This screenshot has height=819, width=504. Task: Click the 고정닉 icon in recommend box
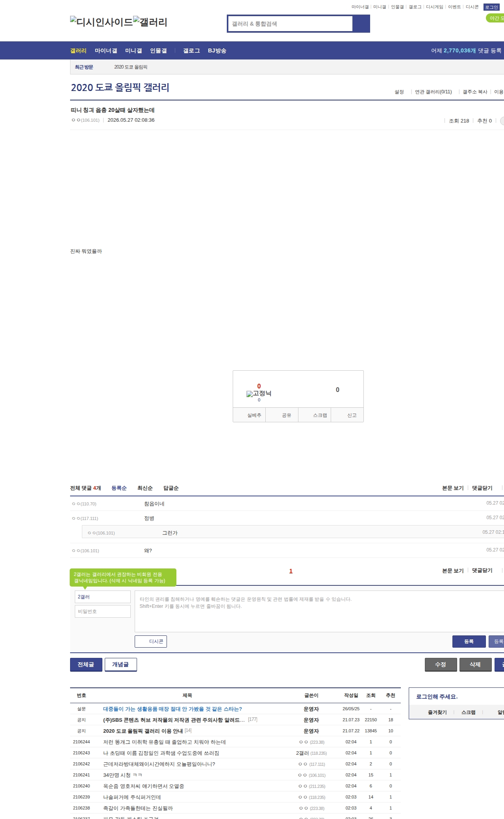pos(259,393)
